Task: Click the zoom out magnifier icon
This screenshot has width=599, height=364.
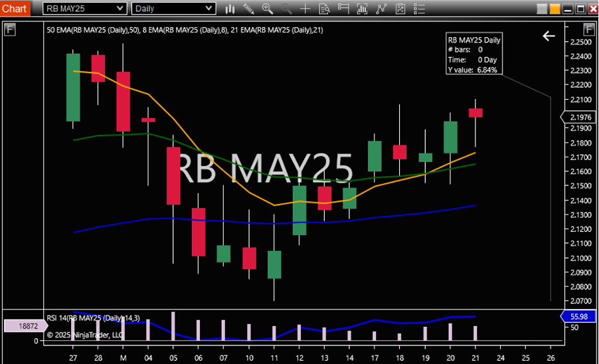Action: pos(286,9)
